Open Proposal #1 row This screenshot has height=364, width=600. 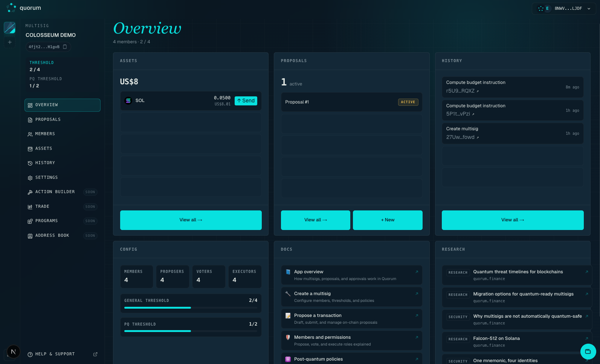352,102
